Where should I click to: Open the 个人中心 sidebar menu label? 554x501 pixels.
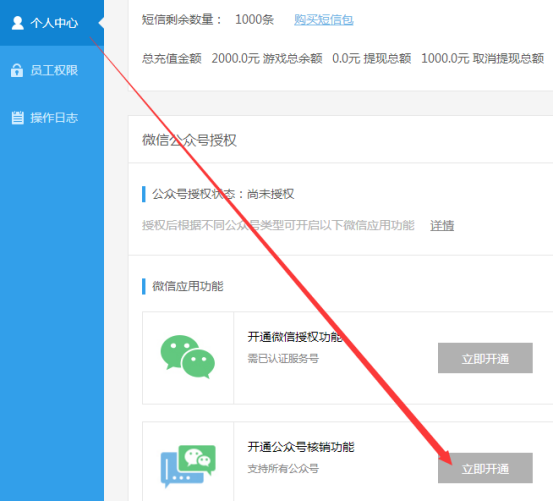(x=54, y=23)
